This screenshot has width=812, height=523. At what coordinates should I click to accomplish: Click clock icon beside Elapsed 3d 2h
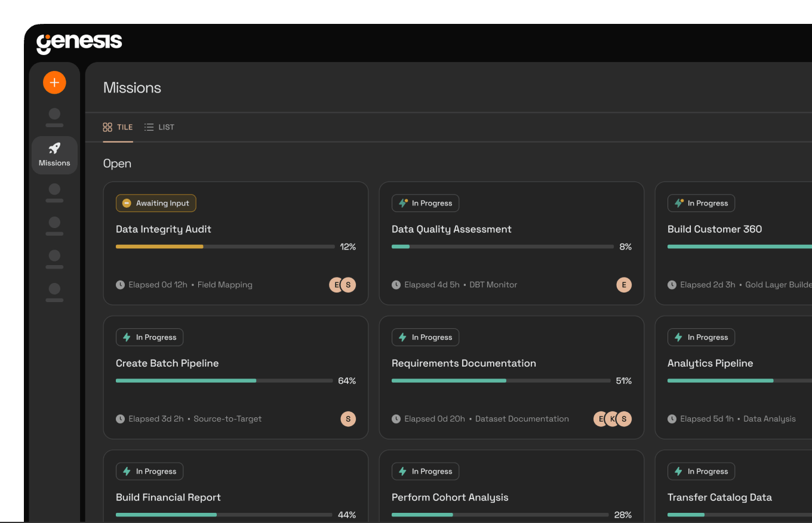(x=120, y=419)
